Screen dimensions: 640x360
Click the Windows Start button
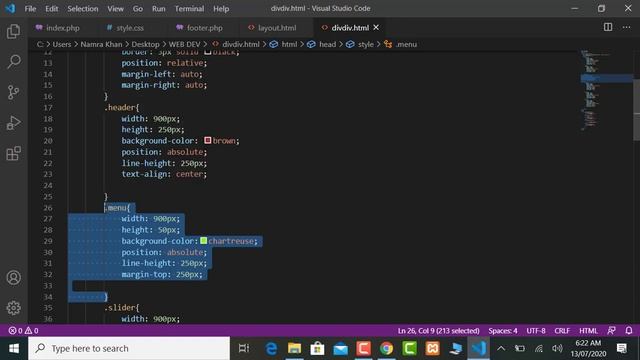[x=14, y=349]
